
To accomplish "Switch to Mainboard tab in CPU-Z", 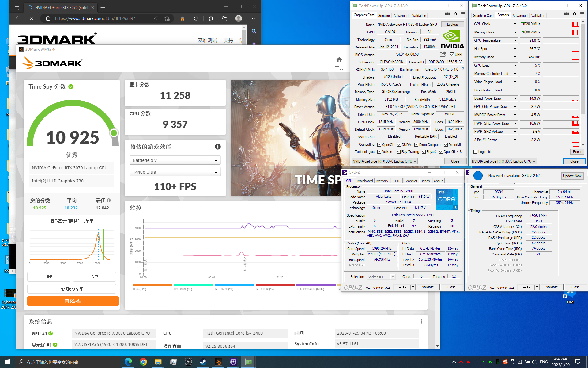I will click(365, 181).
